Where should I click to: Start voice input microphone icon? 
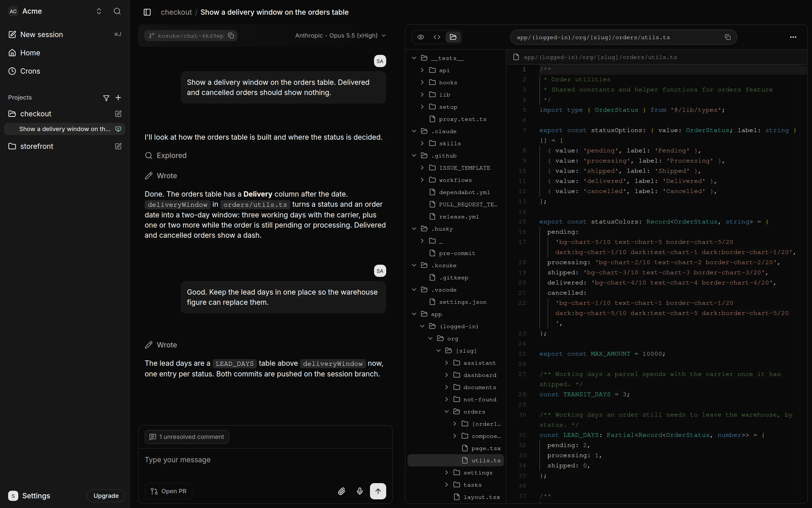coord(360,491)
